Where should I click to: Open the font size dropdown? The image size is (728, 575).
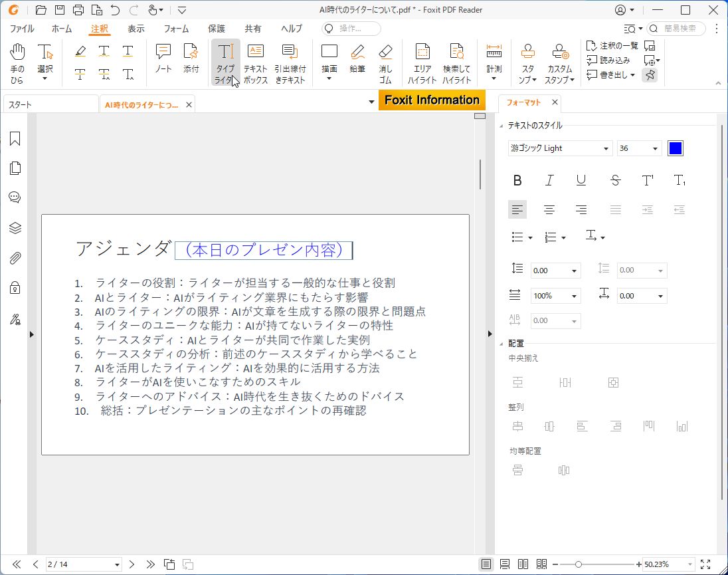pyautogui.click(x=655, y=149)
